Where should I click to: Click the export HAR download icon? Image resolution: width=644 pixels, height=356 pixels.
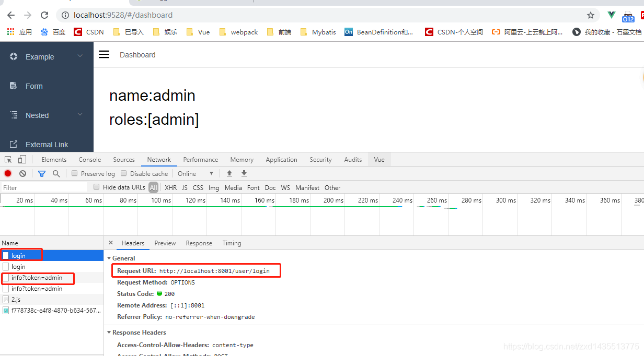tap(244, 173)
